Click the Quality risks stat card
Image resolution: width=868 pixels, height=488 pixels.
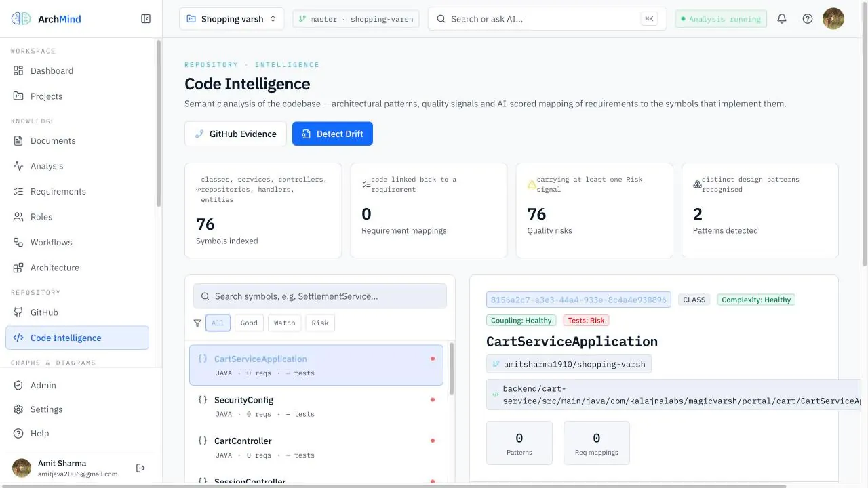pos(594,210)
